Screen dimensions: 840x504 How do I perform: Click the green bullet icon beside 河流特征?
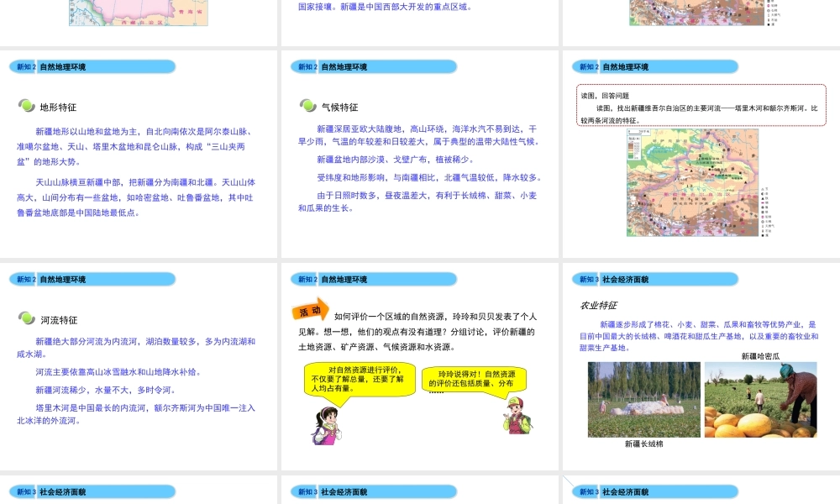26,318
